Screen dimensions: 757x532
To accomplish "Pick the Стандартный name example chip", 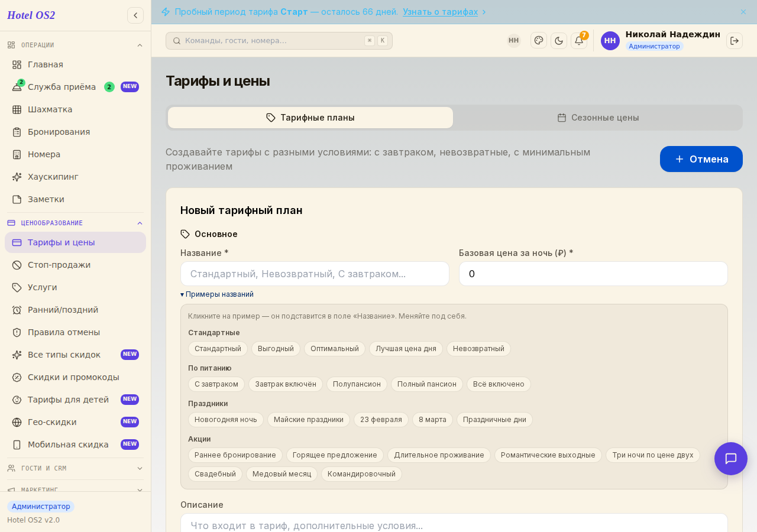I will [x=218, y=349].
